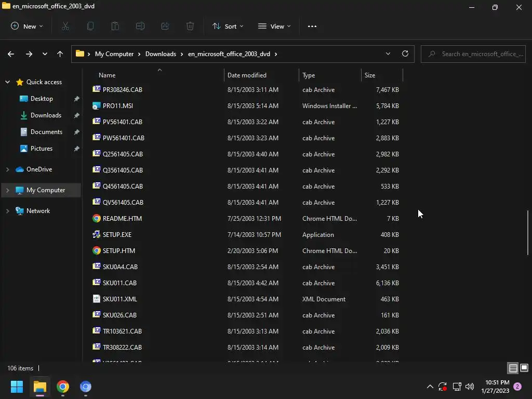Click the Paste clipboard icon in toolbar
Image resolution: width=532 pixels, height=399 pixels.
(x=115, y=26)
